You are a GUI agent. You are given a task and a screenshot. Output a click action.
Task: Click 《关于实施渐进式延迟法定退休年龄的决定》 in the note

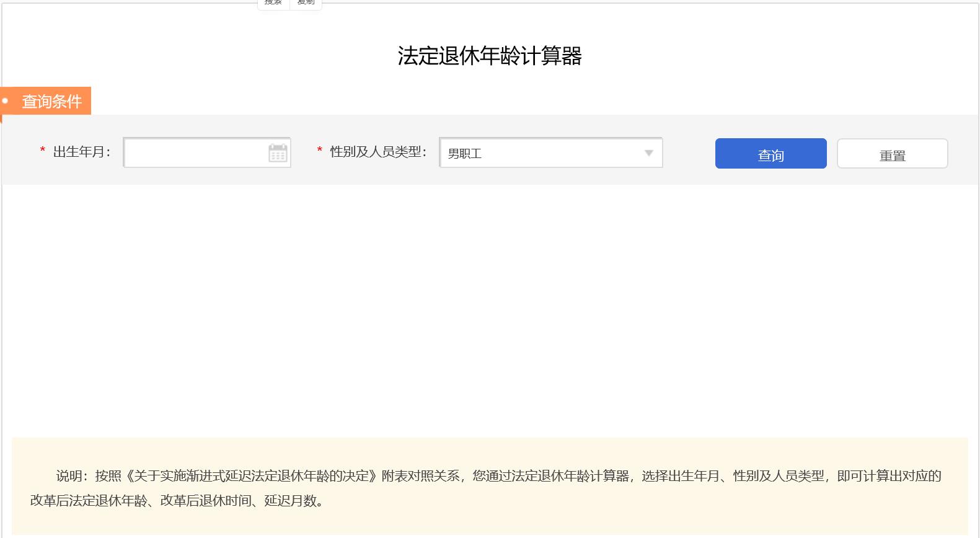point(251,476)
